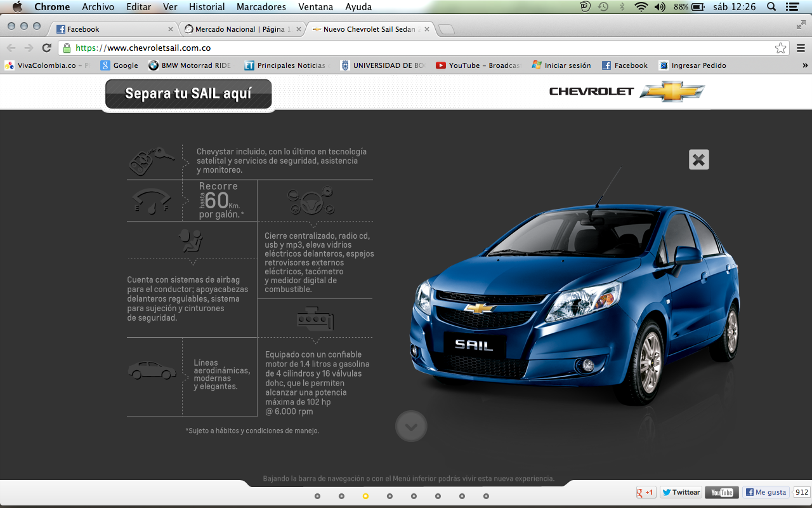Click the steering wheel controls icon
The height and width of the screenshot is (508, 812).
311,201
